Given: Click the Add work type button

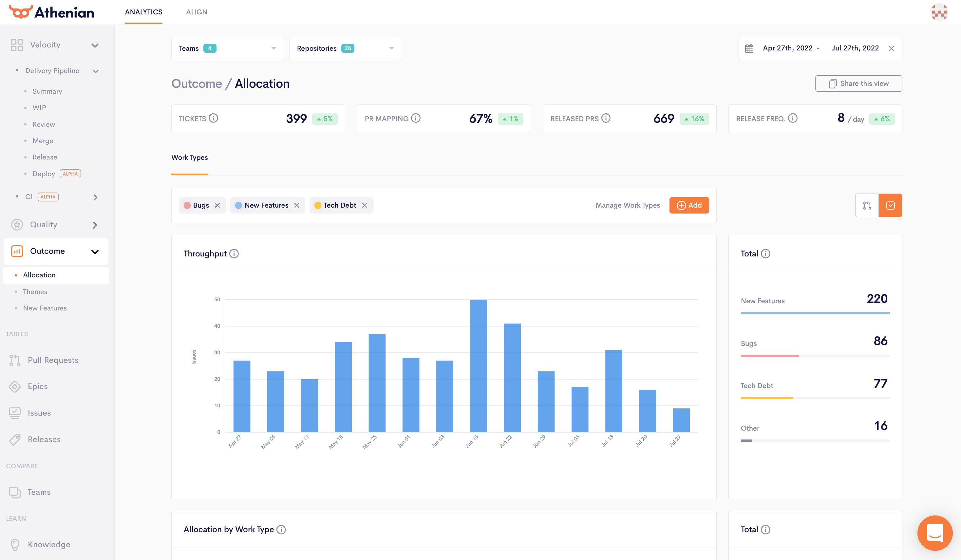Looking at the screenshot, I should tap(689, 205).
